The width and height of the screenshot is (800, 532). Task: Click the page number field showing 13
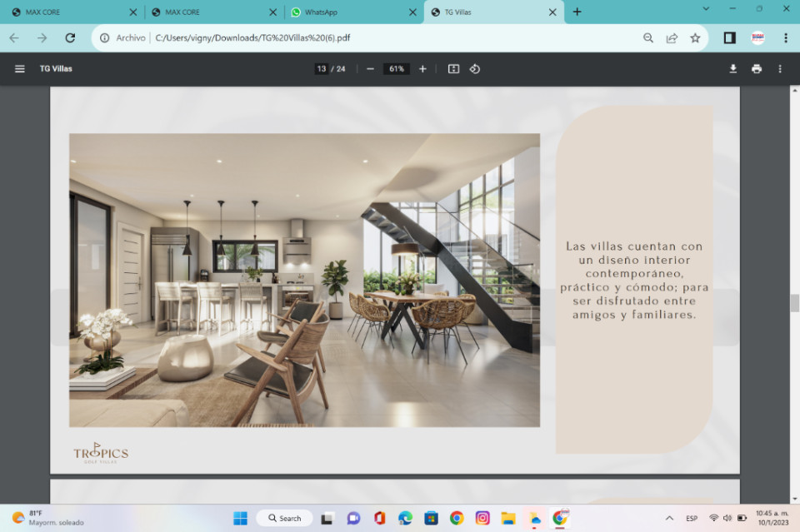pyautogui.click(x=322, y=69)
